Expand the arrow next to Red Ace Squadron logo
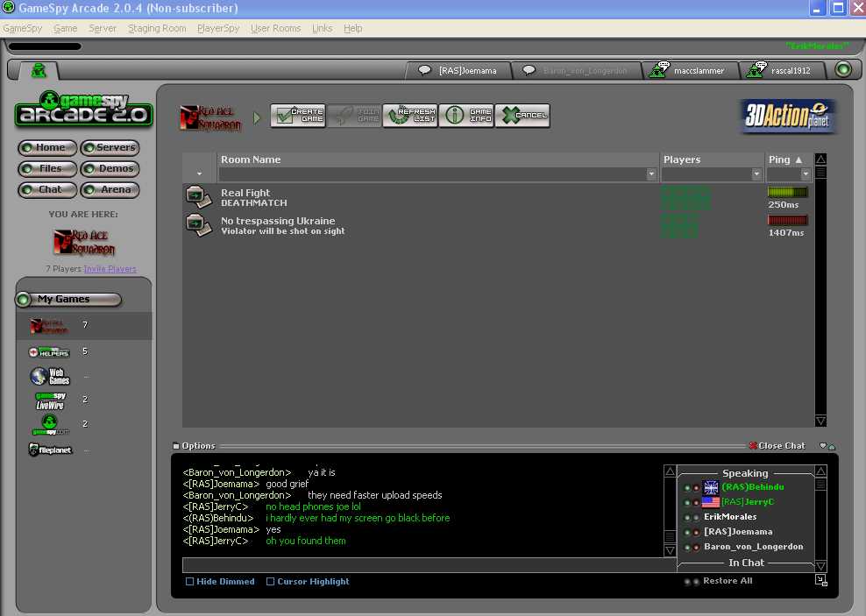866x616 pixels. [x=257, y=117]
